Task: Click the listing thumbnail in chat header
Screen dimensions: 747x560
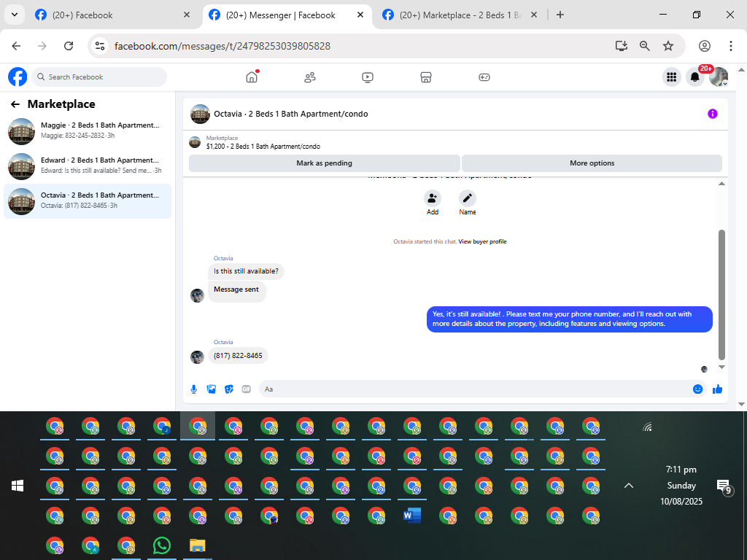Action: (x=200, y=114)
